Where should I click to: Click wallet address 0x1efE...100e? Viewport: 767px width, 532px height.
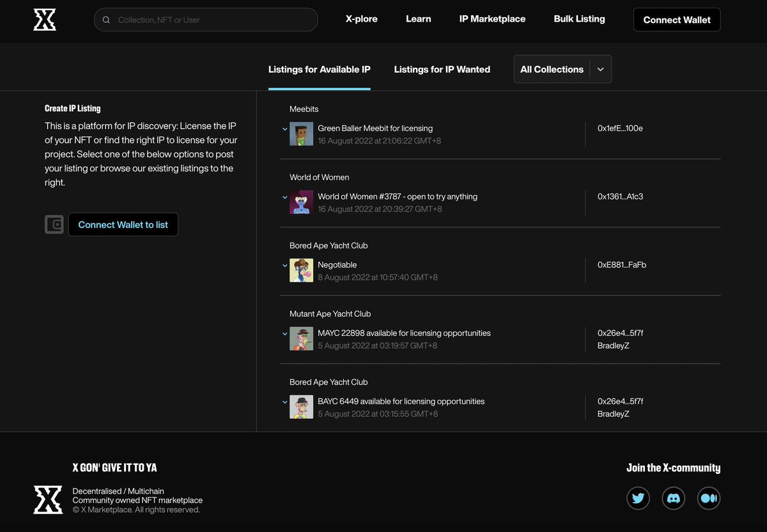click(x=620, y=128)
